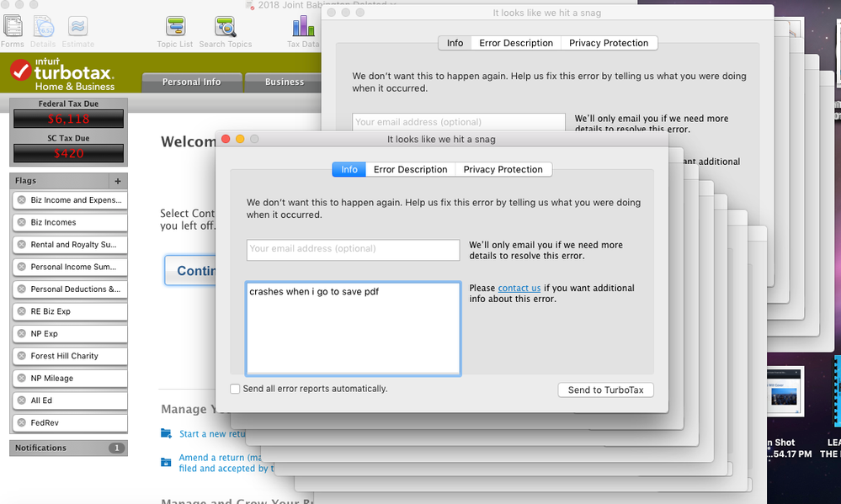Click the Amend a return icon

167,462
